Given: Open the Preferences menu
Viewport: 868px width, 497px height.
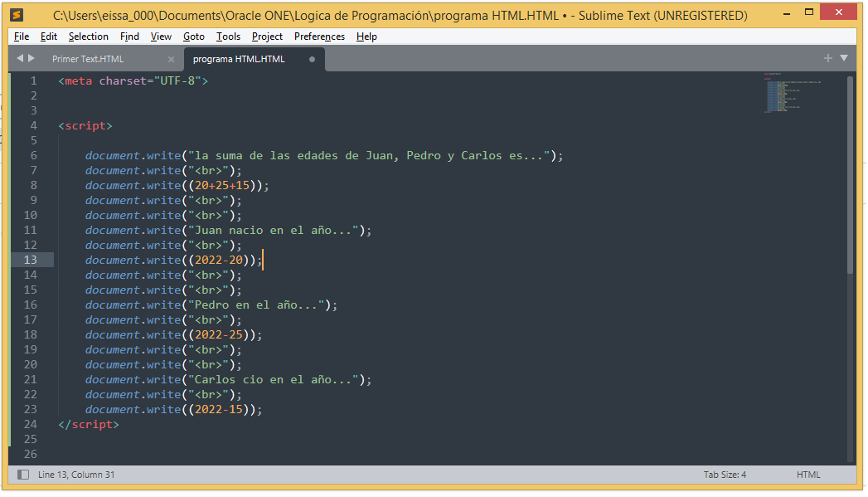Looking at the screenshot, I should click(x=319, y=37).
